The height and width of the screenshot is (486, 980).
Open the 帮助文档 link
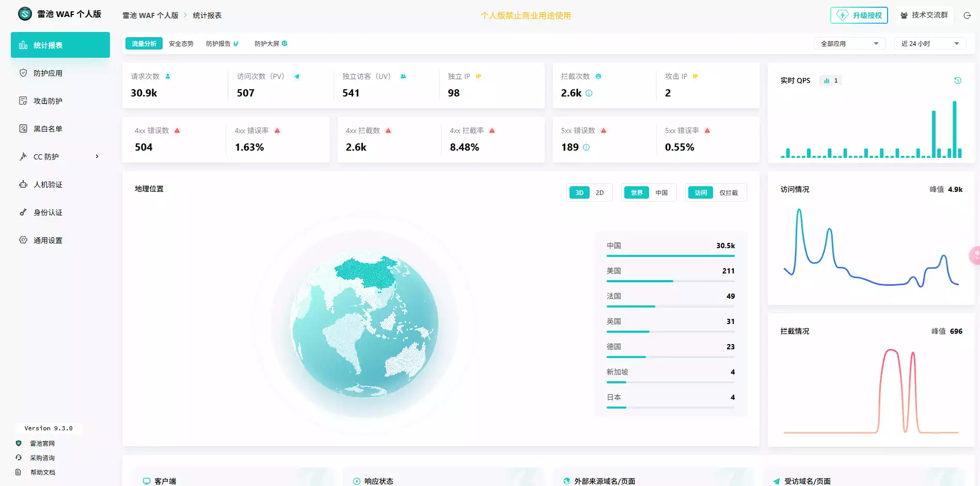[x=42, y=472]
